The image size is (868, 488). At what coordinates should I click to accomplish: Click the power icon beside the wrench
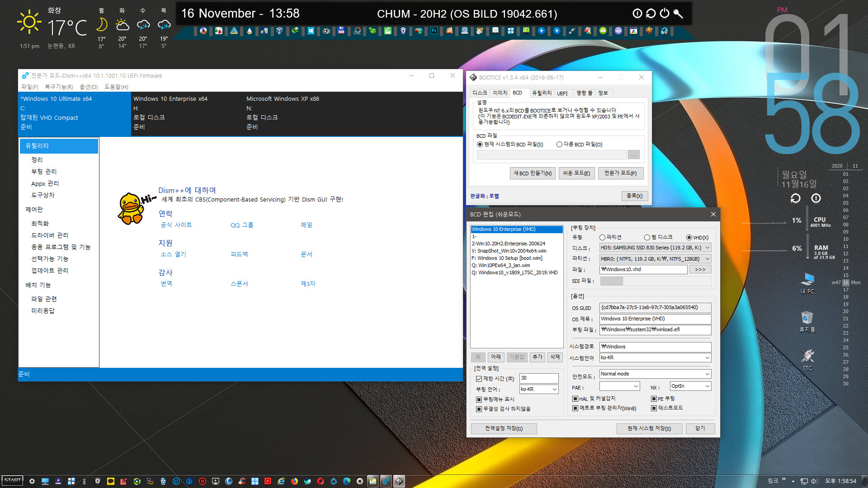coord(664,14)
